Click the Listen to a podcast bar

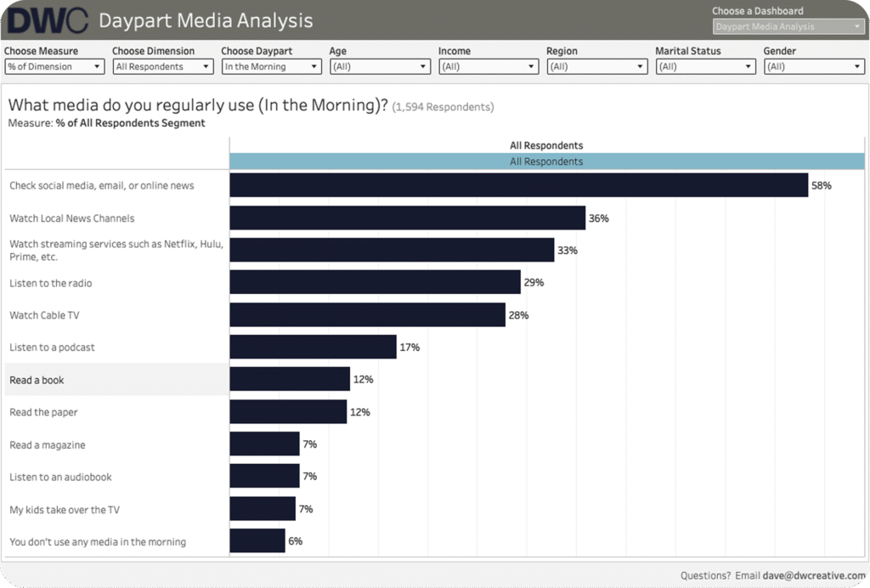(x=313, y=347)
